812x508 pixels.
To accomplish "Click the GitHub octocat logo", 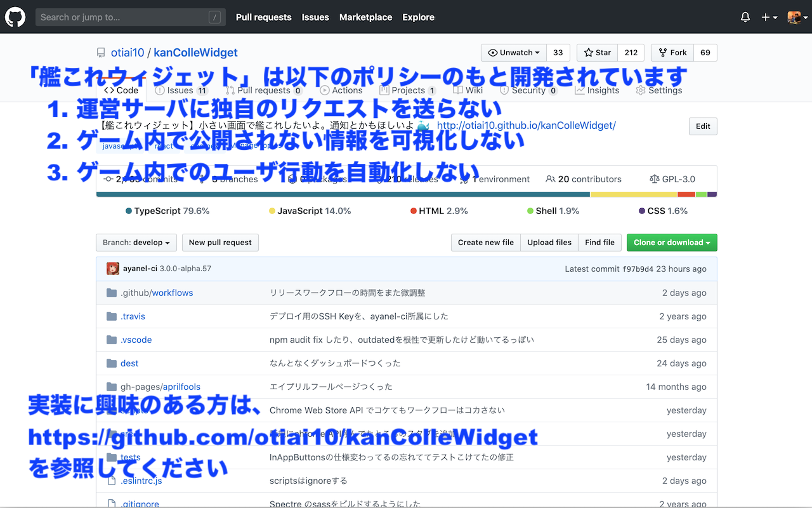I will 15,17.
